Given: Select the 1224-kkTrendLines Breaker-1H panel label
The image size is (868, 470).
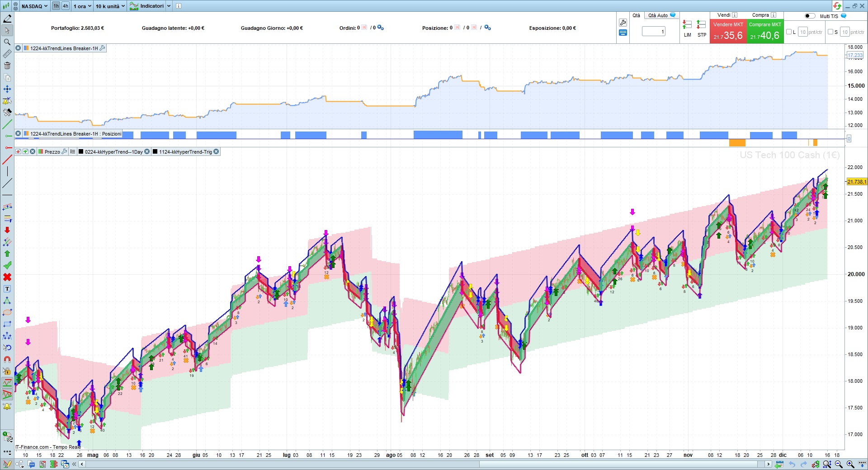Looking at the screenshot, I should pos(64,48).
